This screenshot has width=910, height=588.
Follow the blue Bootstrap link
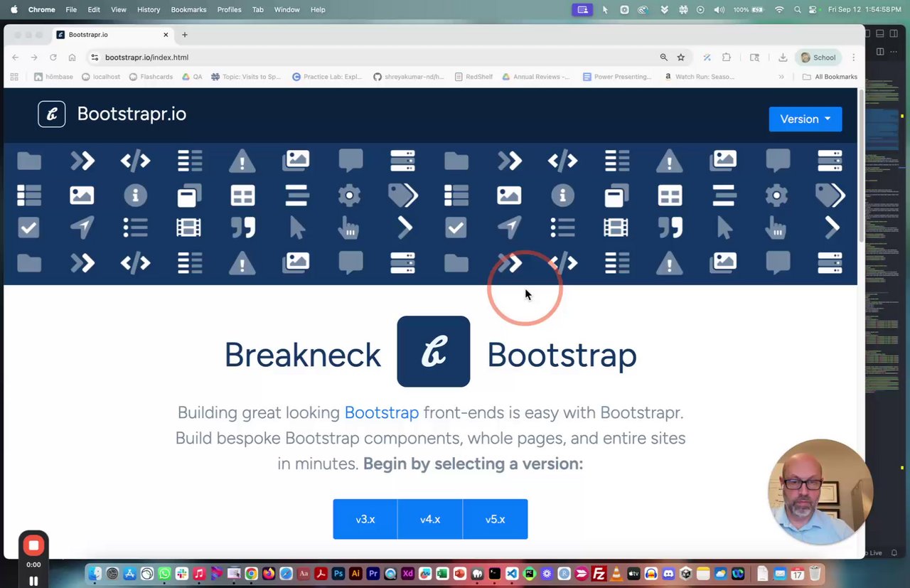coord(382,412)
